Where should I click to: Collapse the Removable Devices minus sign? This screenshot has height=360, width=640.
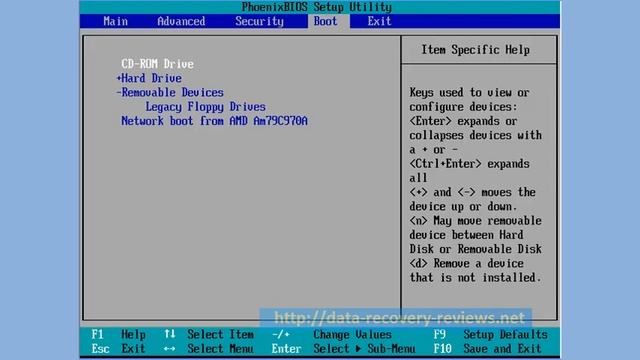[119, 93]
